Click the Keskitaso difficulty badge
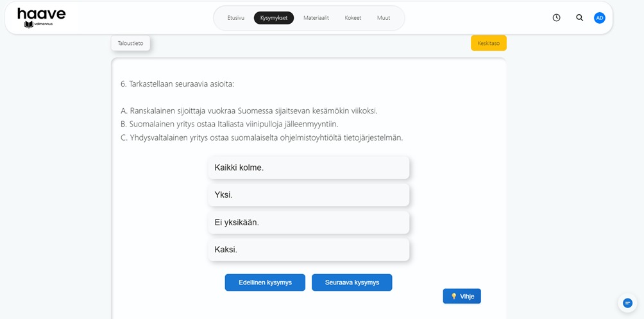Screen dimensions: 644x319 489,43
